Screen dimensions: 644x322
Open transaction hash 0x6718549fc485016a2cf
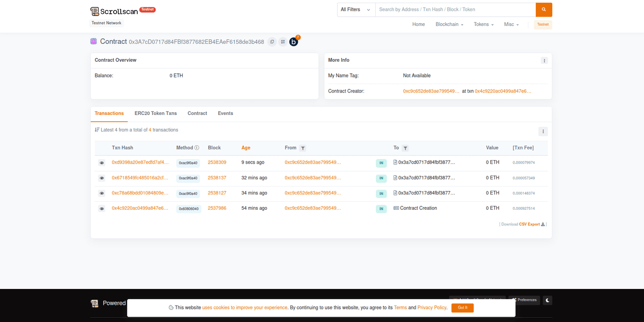(140, 178)
